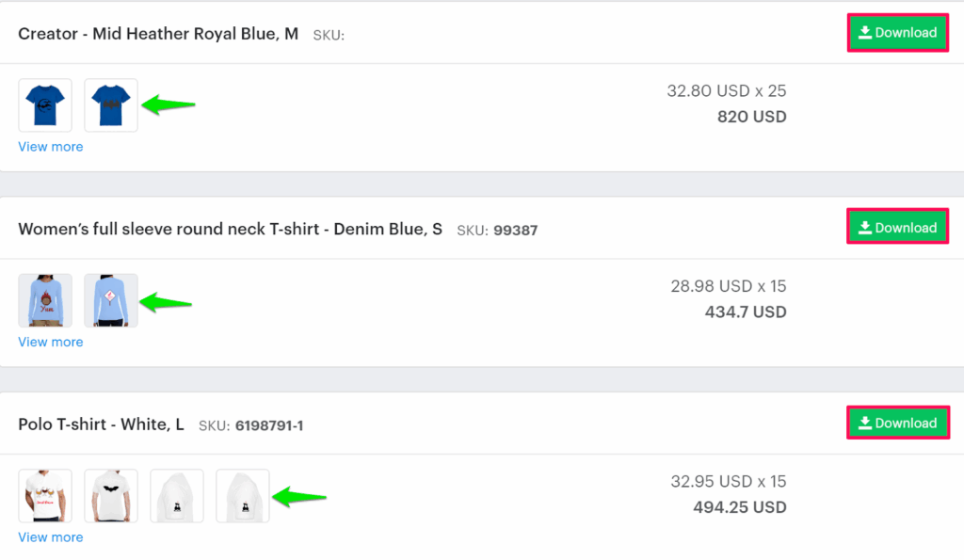This screenshot has width=964, height=560.
Task: Open second Denim Blue women's shirt thumbnail
Action: click(111, 301)
